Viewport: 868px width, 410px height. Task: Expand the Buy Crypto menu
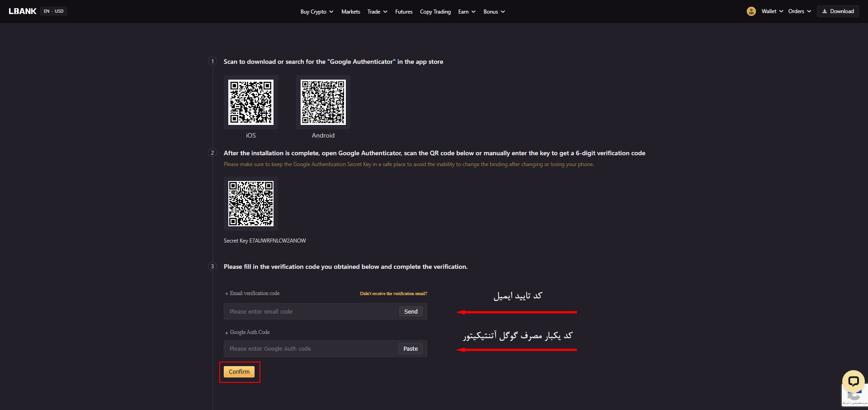click(x=317, y=12)
